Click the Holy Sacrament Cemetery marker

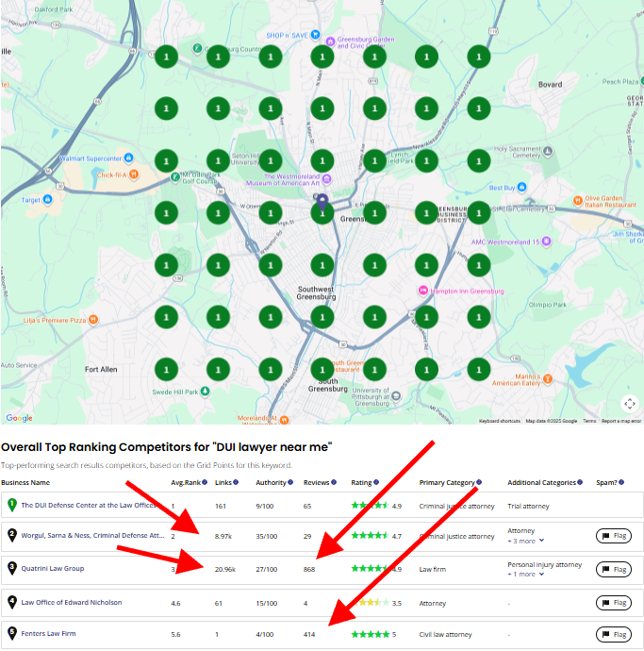click(548, 152)
